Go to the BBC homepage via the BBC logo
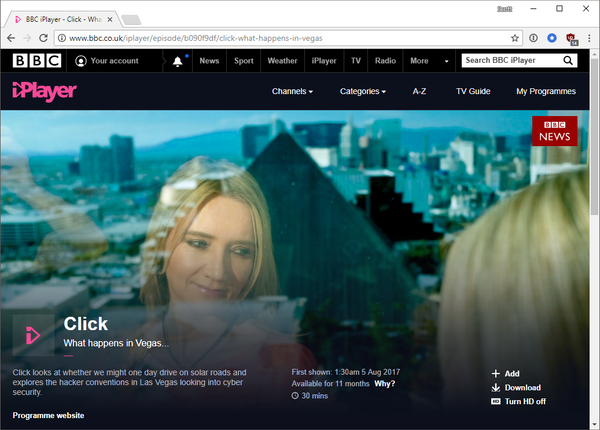This screenshot has width=600, height=430. pyautogui.click(x=37, y=60)
